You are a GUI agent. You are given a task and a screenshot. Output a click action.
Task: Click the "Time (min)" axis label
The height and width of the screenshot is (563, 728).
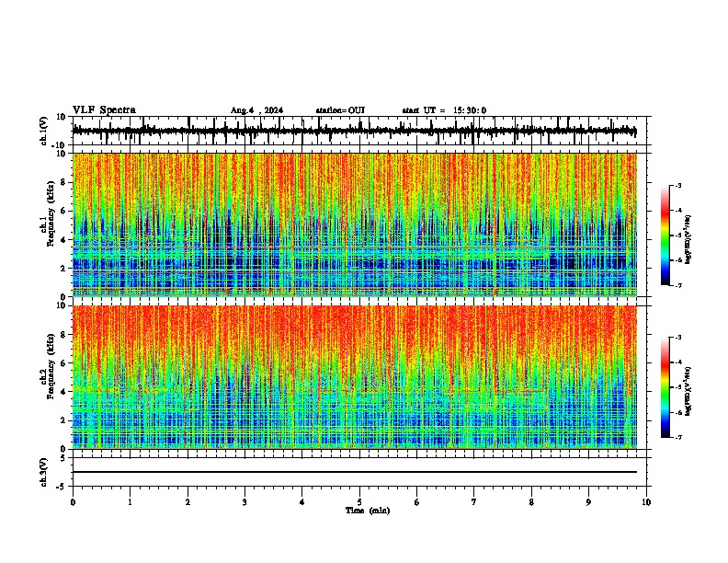pos(368,511)
